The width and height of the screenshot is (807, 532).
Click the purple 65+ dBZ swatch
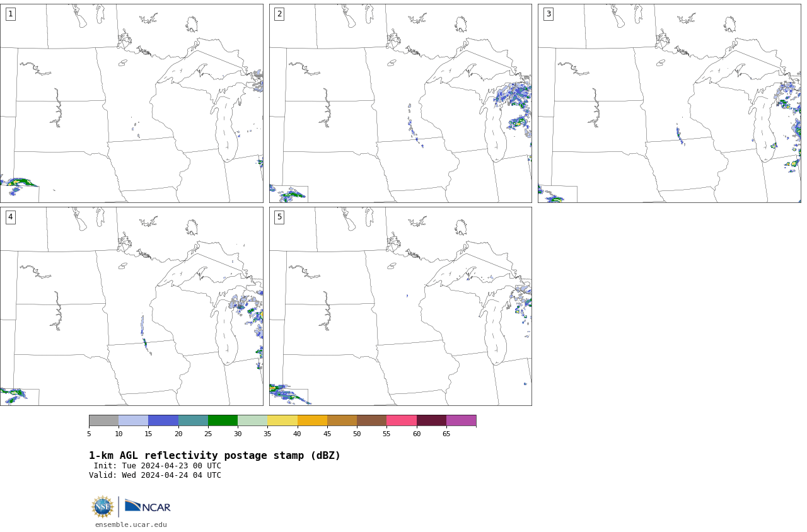point(461,420)
